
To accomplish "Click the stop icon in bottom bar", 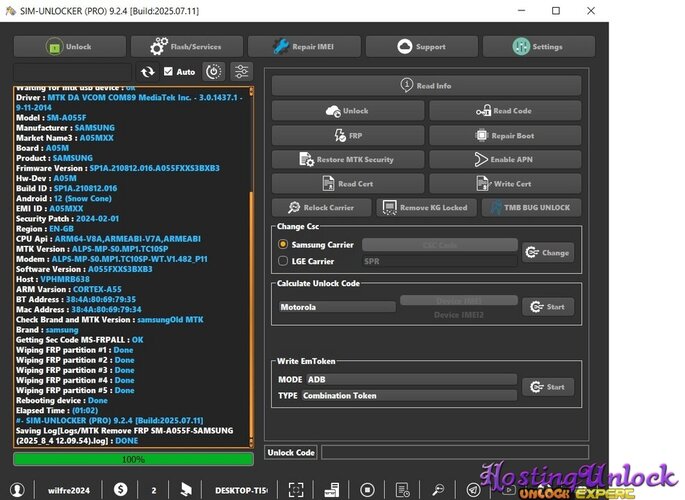I will [367, 490].
